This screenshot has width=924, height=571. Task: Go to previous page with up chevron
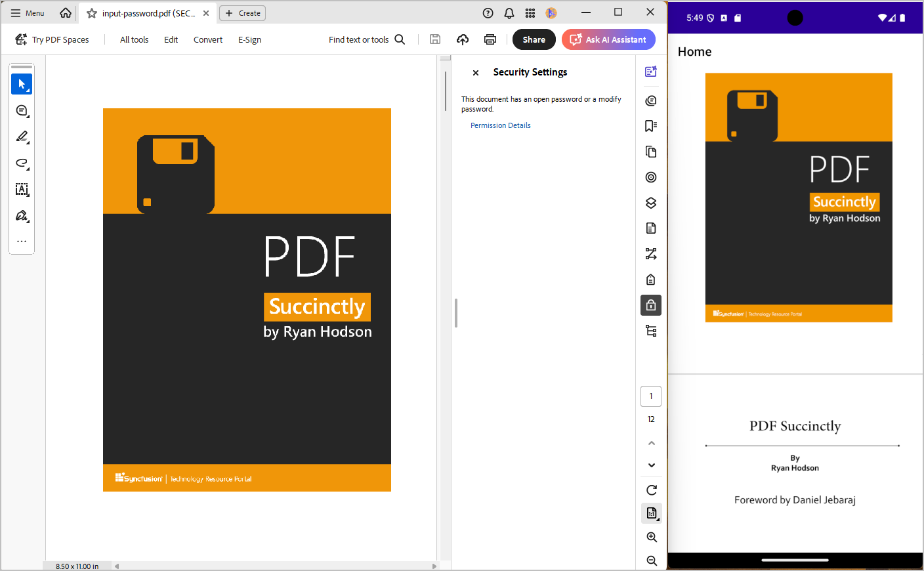tap(651, 443)
